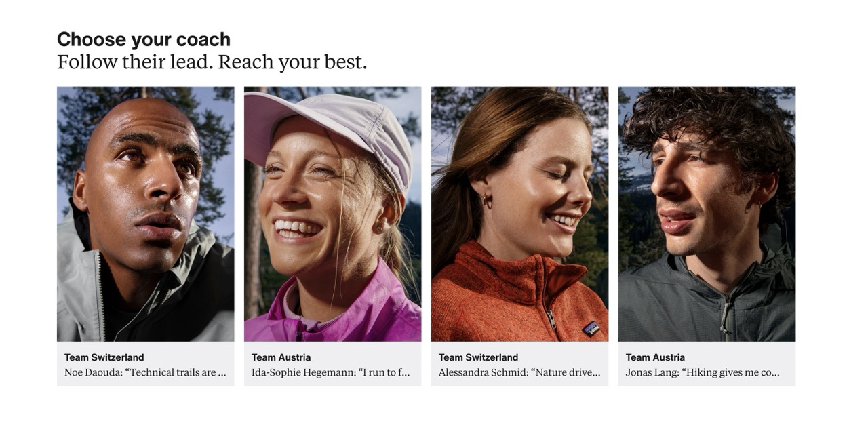Choose Alessandra Schmid's portrait card
Viewport: 868px width, 421px height.
tap(519, 214)
